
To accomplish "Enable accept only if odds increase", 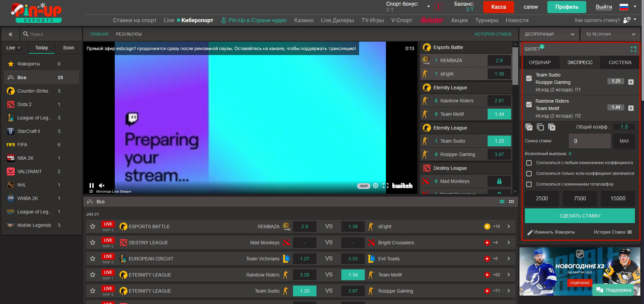I will tap(529, 173).
